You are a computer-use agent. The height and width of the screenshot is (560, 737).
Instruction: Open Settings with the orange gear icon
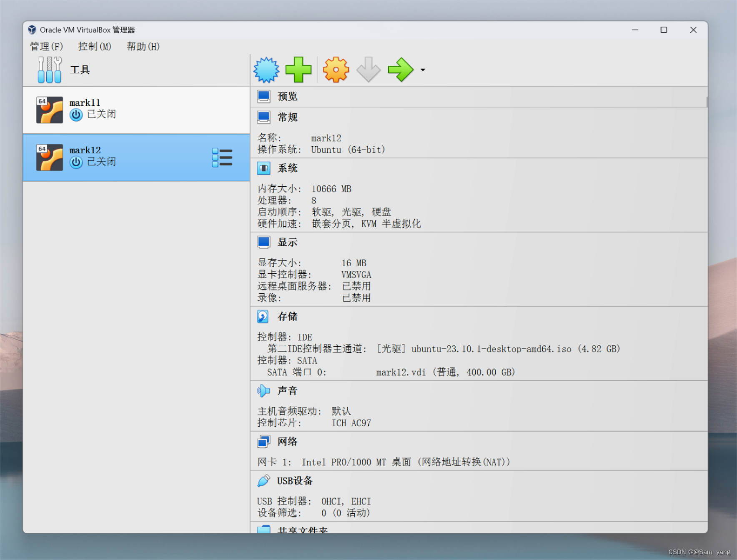click(336, 70)
